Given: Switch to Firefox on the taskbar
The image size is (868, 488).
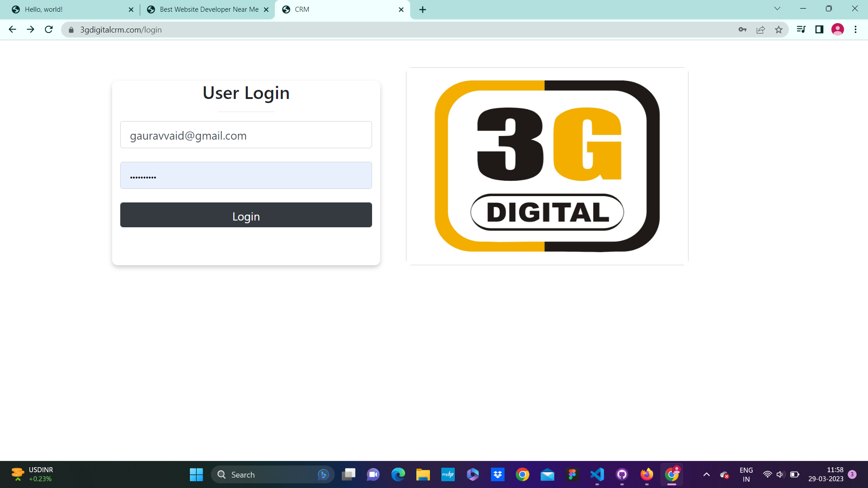Looking at the screenshot, I should [647, 474].
